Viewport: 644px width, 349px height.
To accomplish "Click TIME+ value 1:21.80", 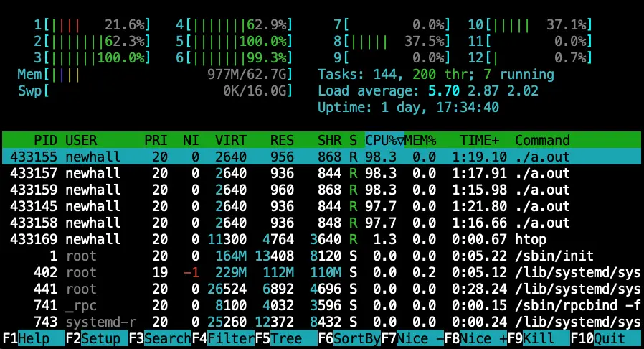I will (x=479, y=206).
